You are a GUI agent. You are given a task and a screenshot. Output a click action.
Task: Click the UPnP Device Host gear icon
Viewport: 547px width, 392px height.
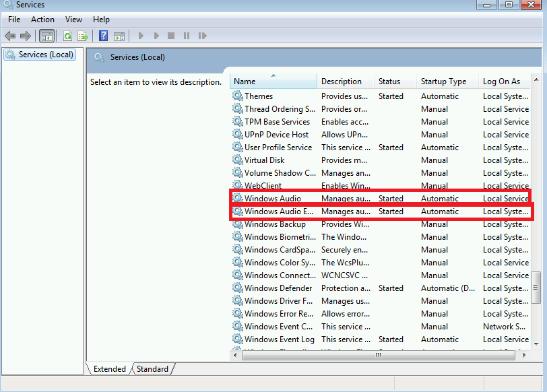click(x=238, y=134)
